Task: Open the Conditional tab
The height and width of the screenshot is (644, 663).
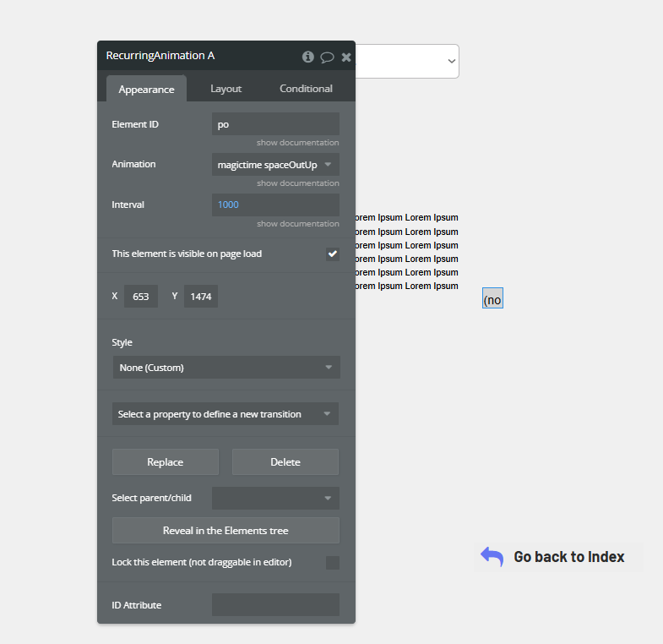Action: tap(306, 89)
